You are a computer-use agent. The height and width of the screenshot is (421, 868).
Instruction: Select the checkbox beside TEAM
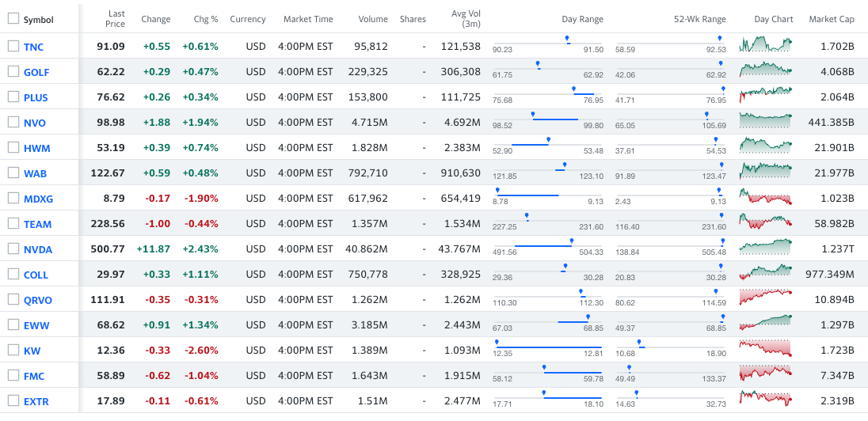pos(13,223)
